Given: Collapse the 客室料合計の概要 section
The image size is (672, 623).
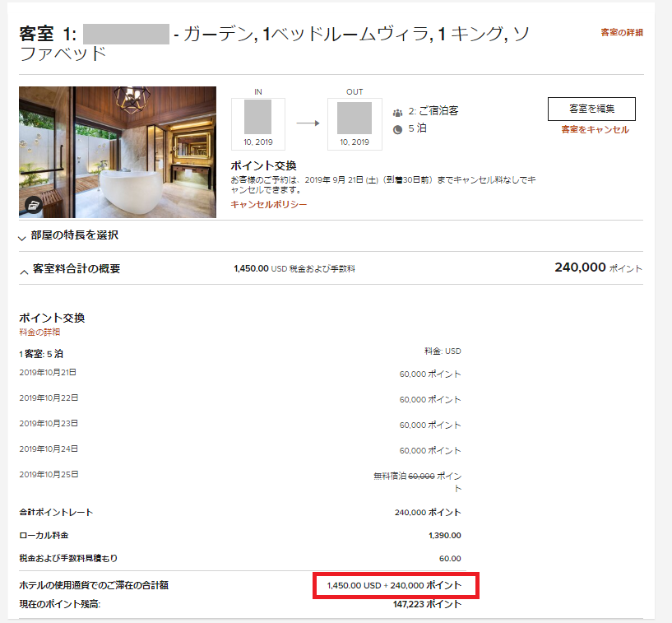Looking at the screenshot, I should 70,269.
